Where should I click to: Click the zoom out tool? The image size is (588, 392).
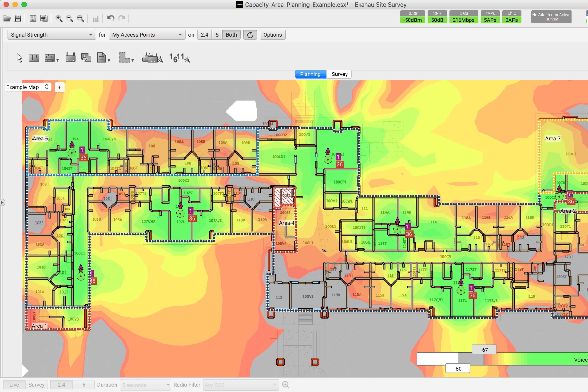pyautogui.click(x=69, y=18)
